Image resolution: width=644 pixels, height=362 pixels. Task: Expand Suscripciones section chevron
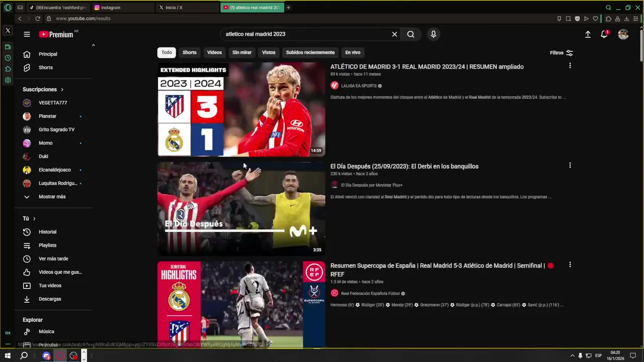pyautogui.click(x=62, y=89)
